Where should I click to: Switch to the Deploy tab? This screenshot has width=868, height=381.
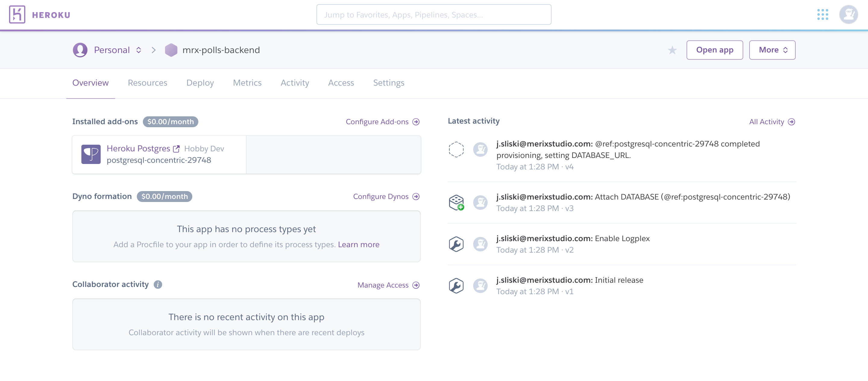200,83
